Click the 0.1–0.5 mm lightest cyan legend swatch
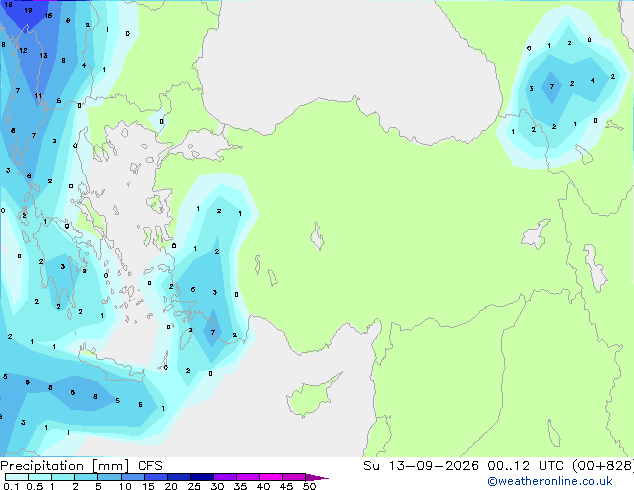The image size is (634, 490). (x=17, y=477)
